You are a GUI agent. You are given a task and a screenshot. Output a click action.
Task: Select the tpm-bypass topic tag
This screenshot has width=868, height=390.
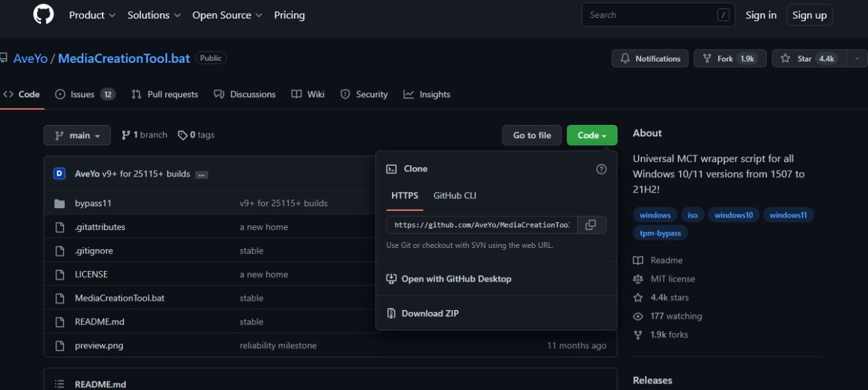[x=660, y=233]
